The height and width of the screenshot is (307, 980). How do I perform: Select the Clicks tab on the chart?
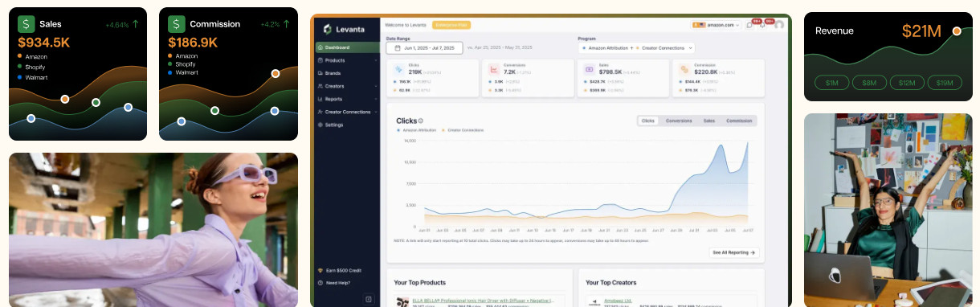point(648,121)
